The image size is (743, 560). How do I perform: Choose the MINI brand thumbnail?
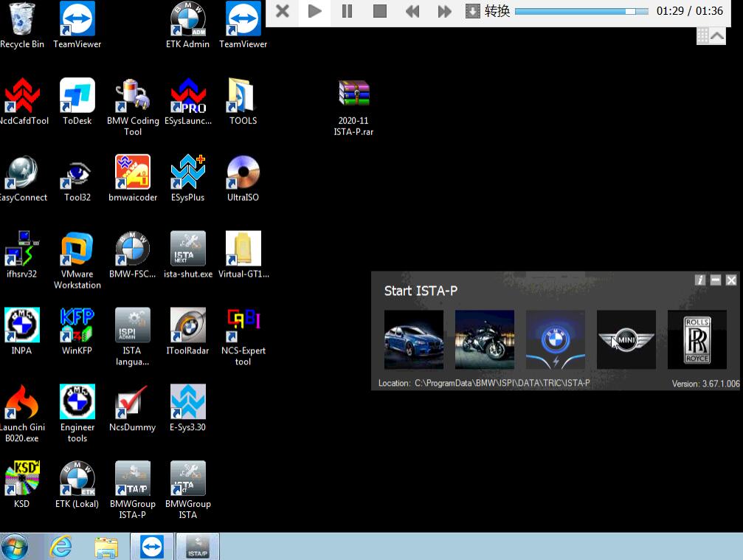[626, 339]
